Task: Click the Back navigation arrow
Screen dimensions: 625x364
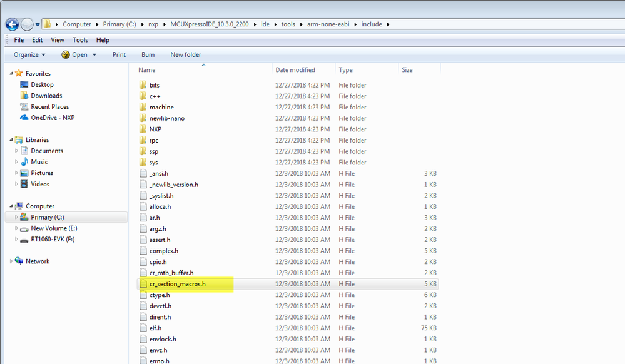Action: [13, 24]
